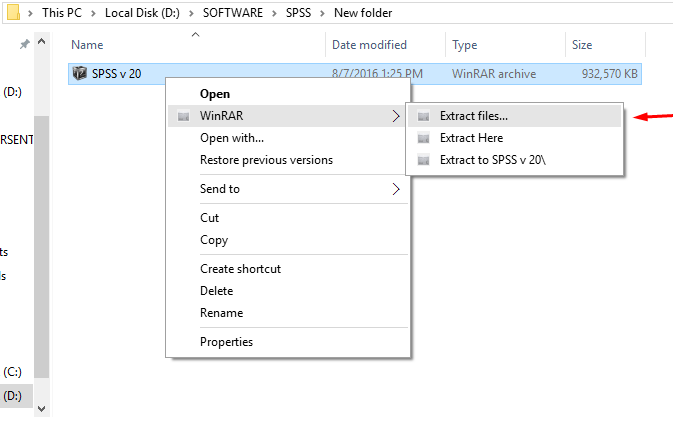Click navigation pane scrollbar down arrow
The width and height of the screenshot is (673, 422).
tap(41, 408)
